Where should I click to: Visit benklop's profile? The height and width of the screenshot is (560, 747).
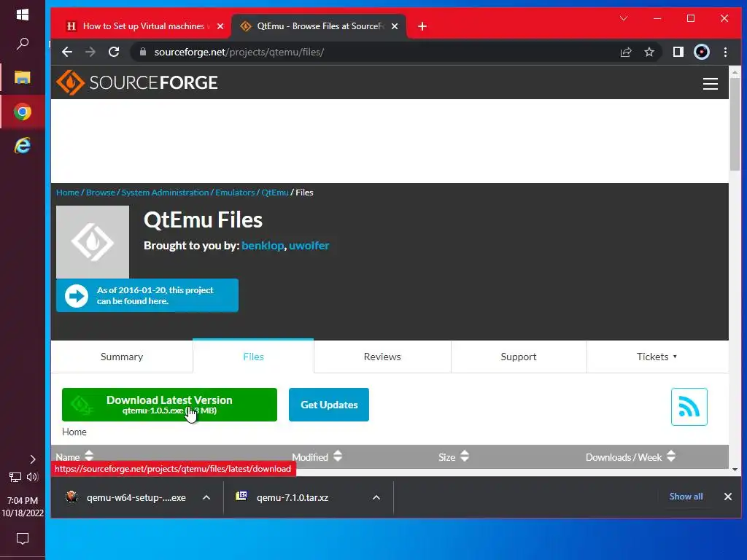[x=263, y=246]
